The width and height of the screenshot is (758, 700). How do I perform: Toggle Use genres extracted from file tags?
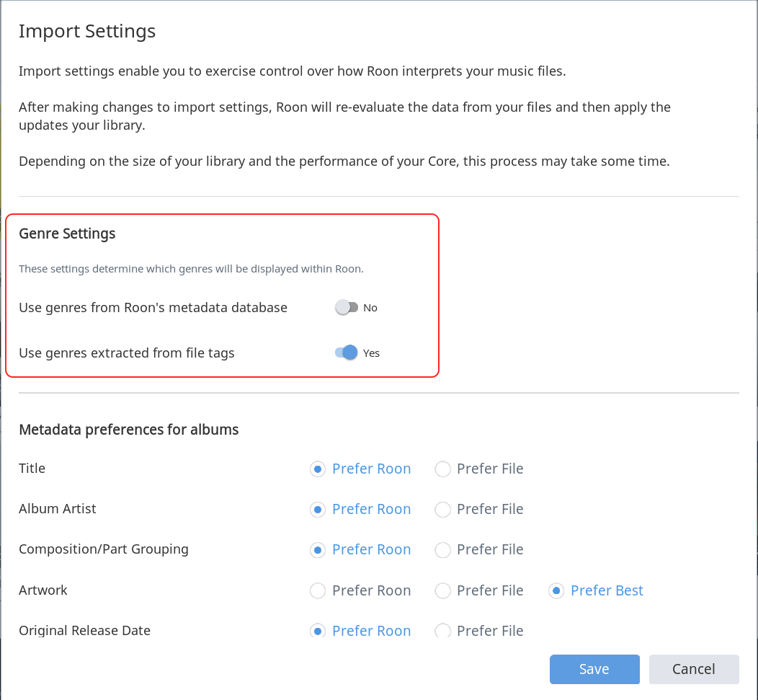(x=347, y=353)
